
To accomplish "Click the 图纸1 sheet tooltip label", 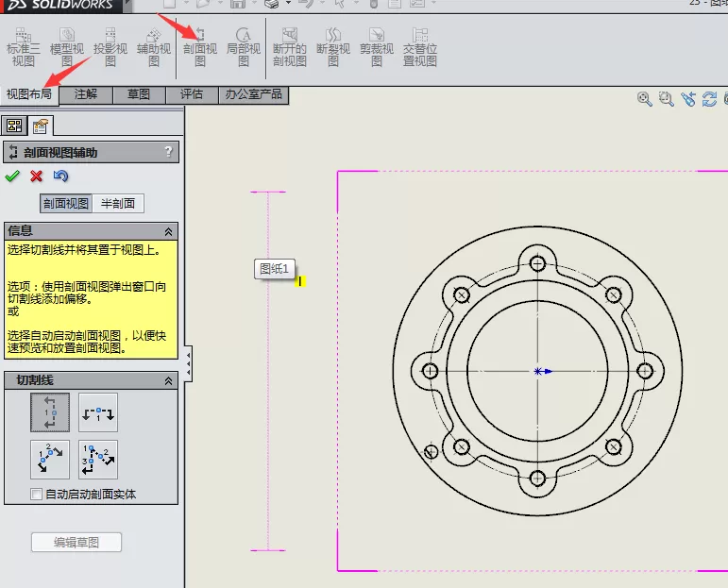I will point(275,269).
